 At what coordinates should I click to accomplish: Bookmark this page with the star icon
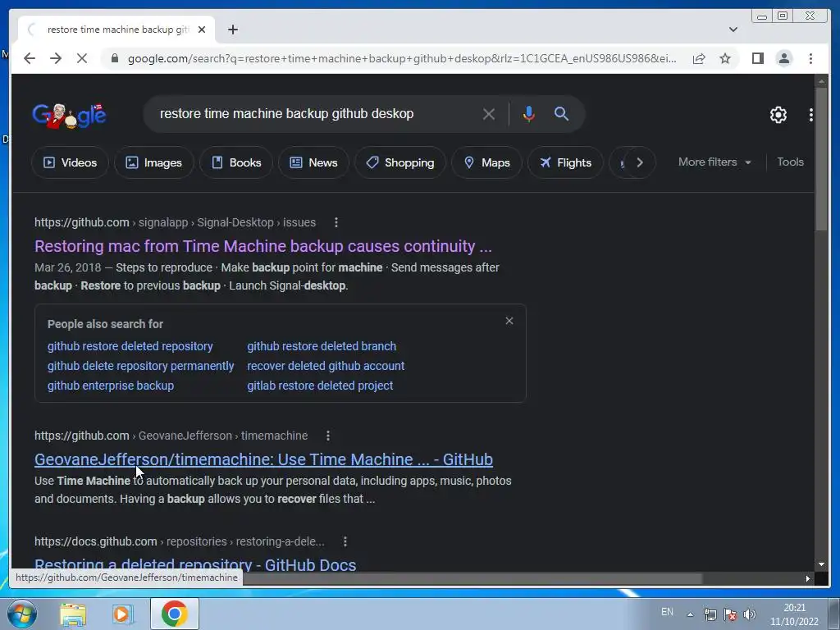click(725, 58)
